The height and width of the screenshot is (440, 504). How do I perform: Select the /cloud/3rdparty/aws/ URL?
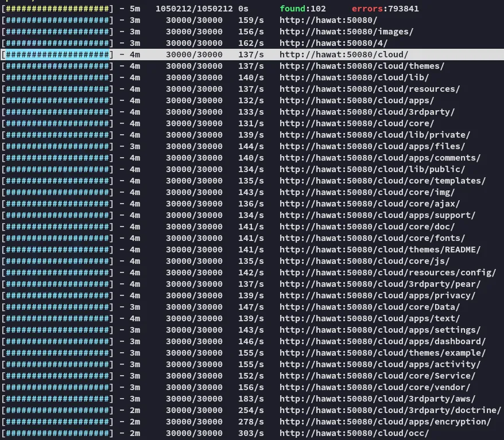377,399
